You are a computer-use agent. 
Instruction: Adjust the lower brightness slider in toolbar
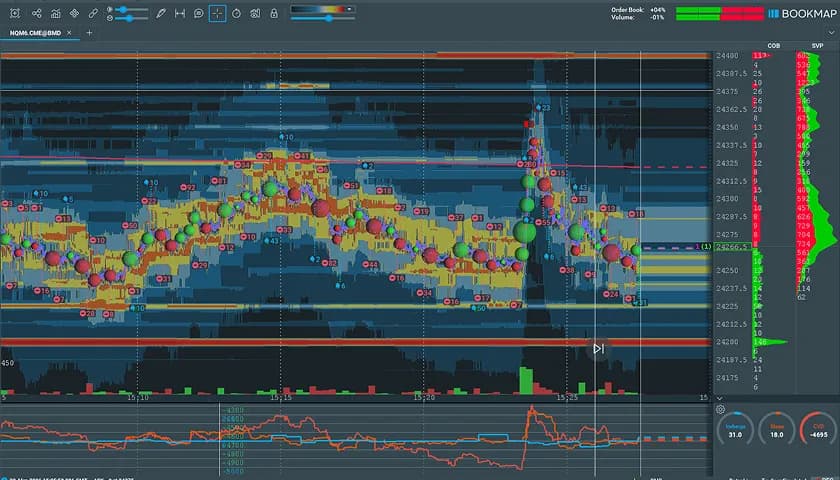[x=130, y=18]
